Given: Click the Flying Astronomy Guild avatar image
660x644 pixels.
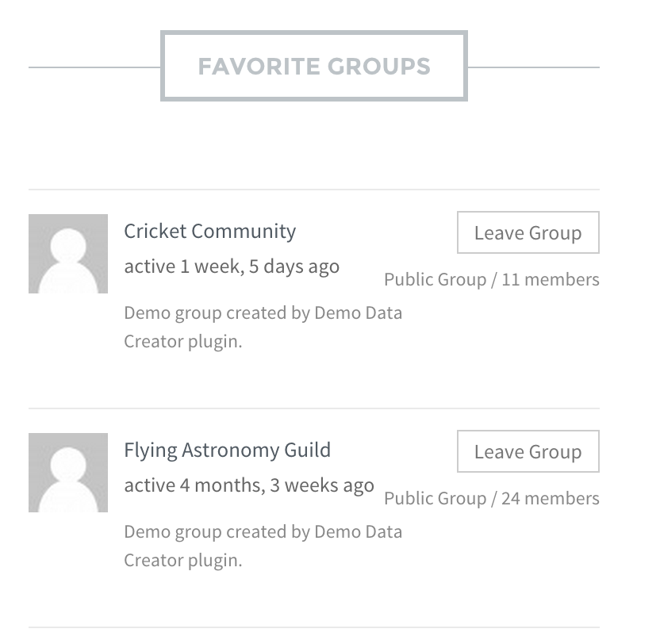Looking at the screenshot, I should point(68,473).
